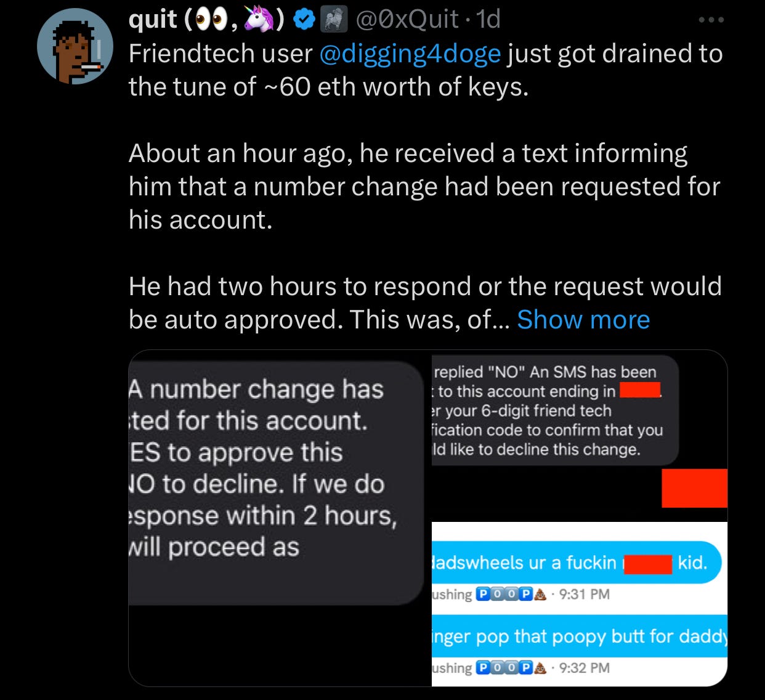Click the poopy butt chat bubble
The image size is (765, 700).
coord(580,636)
